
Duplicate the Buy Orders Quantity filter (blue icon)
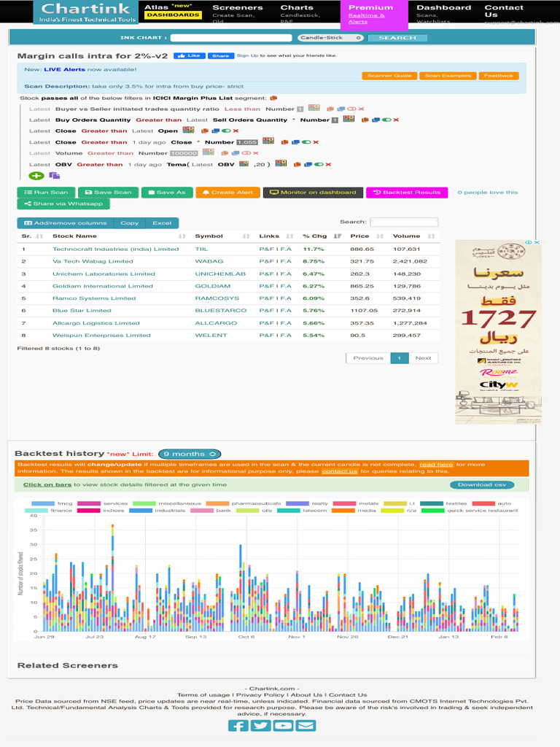click(376, 120)
